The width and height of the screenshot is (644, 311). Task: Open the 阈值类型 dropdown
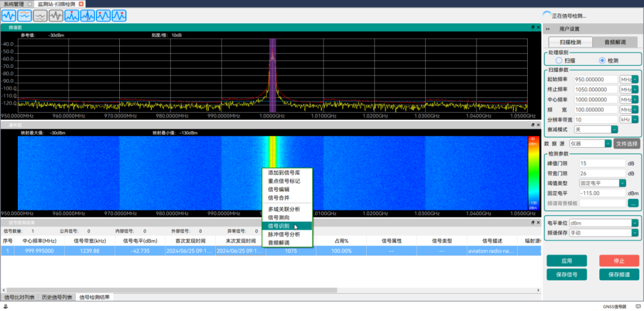pos(623,183)
